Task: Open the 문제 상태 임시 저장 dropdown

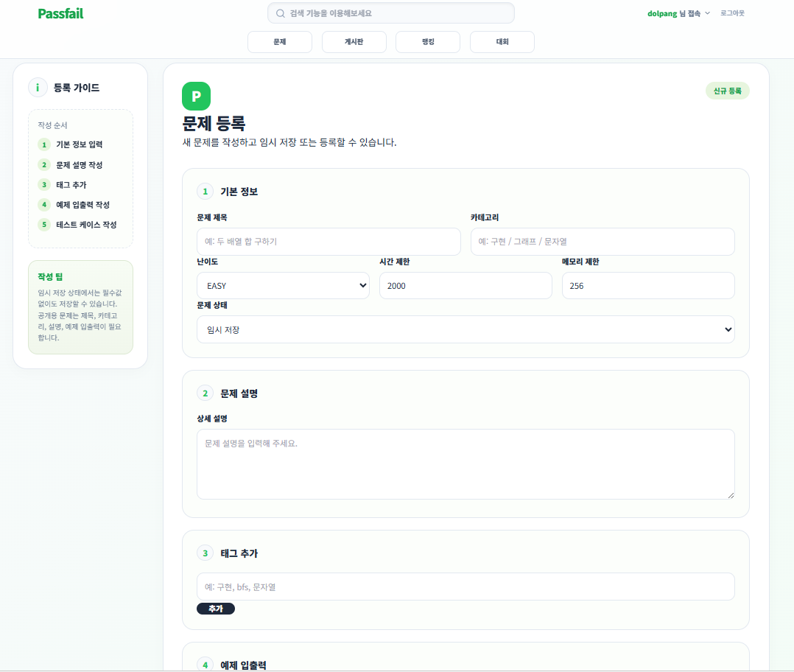Action: tap(465, 329)
